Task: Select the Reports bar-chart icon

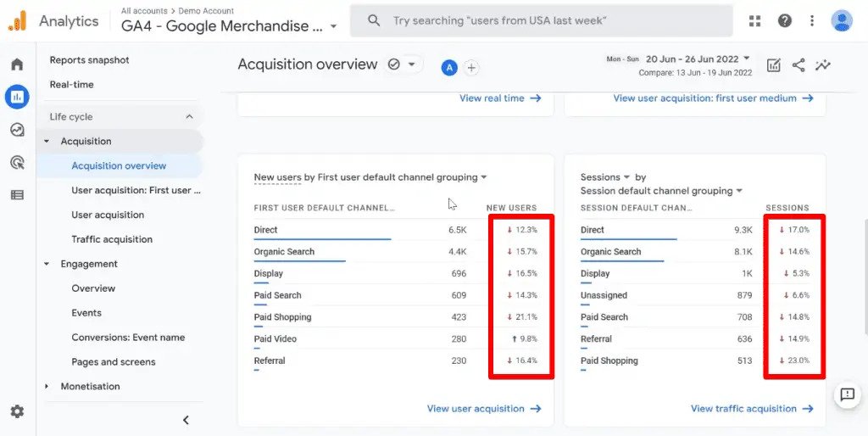Action: 17,97
